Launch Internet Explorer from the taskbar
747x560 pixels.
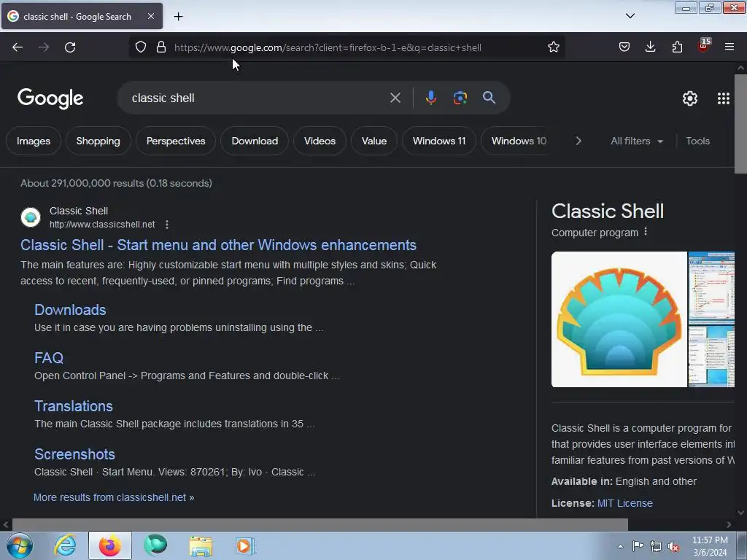click(x=65, y=545)
